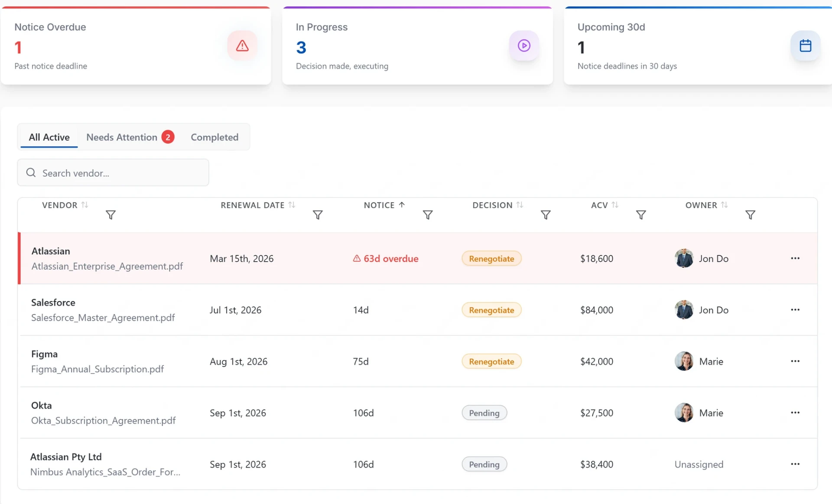This screenshot has width=832, height=504.
Task: Click the Pending badge for Okta
Action: point(484,413)
